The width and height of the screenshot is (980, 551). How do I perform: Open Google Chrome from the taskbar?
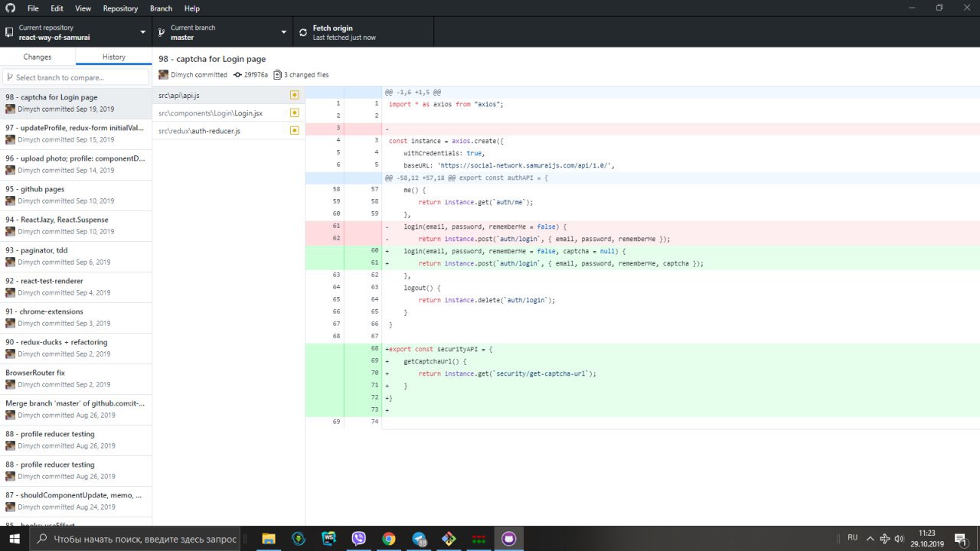pos(389,539)
